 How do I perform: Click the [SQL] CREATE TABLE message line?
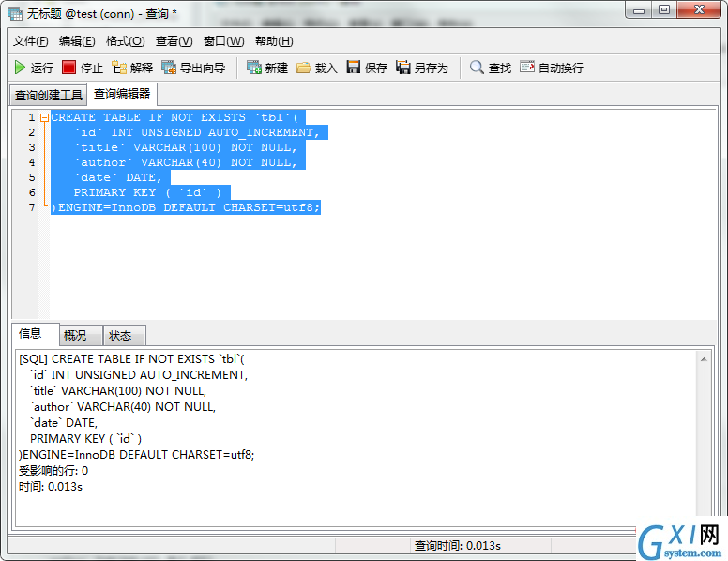click(131, 359)
